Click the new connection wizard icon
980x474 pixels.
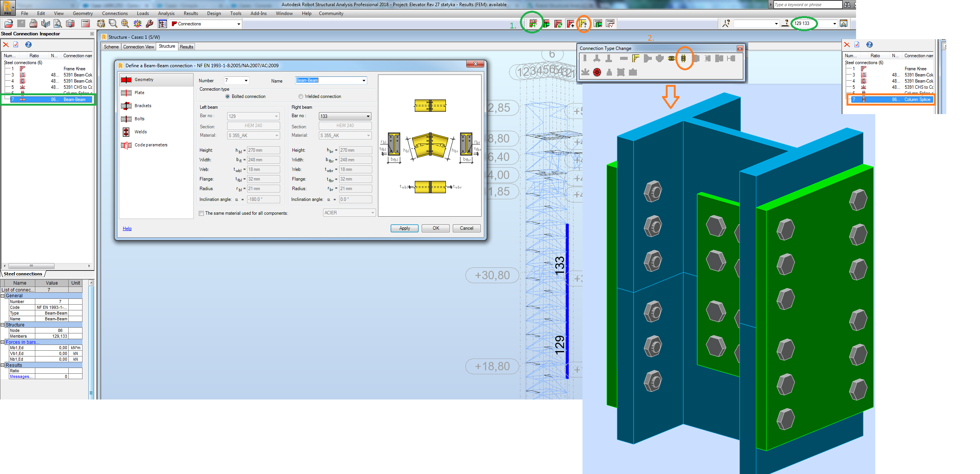pyautogui.click(x=533, y=24)
